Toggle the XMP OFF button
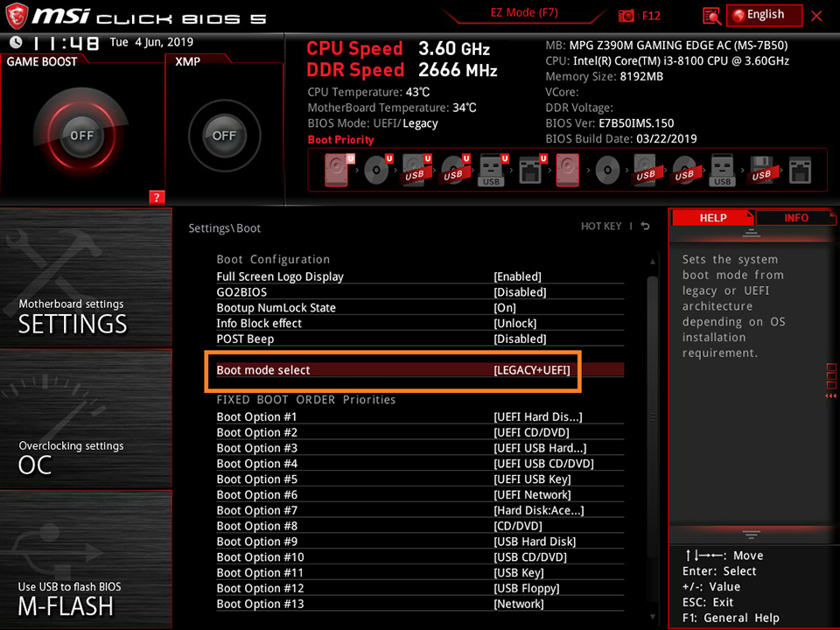Viewport: 840px width, 630px height. pyautogui.click(x=225, y=136)
